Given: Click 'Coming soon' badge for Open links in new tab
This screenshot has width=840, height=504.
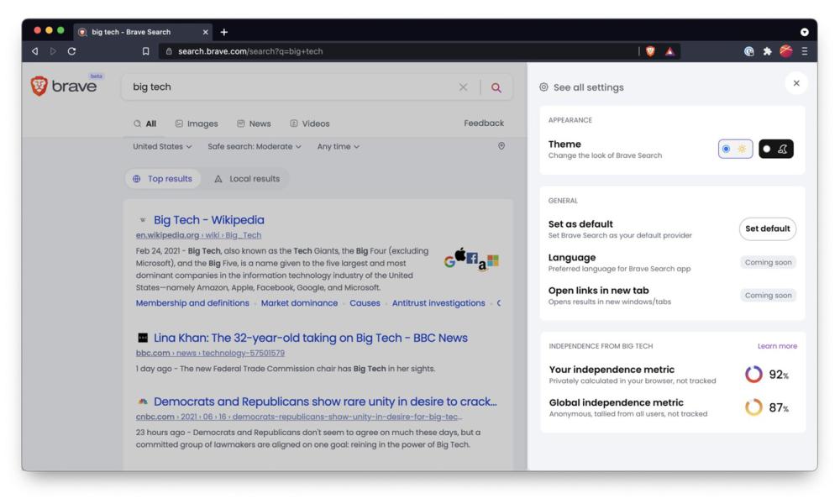Looking at the screenshot, I should [x=768, y=296].
